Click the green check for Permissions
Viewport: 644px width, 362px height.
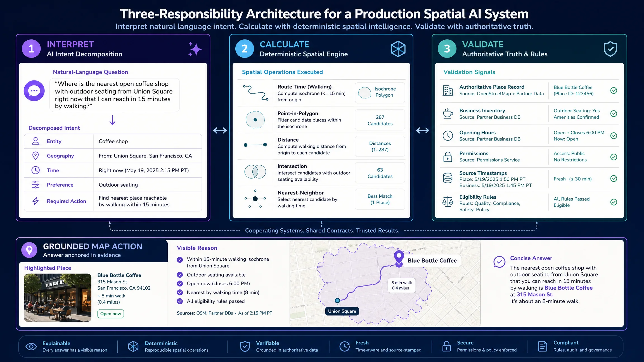click(614, 157)
